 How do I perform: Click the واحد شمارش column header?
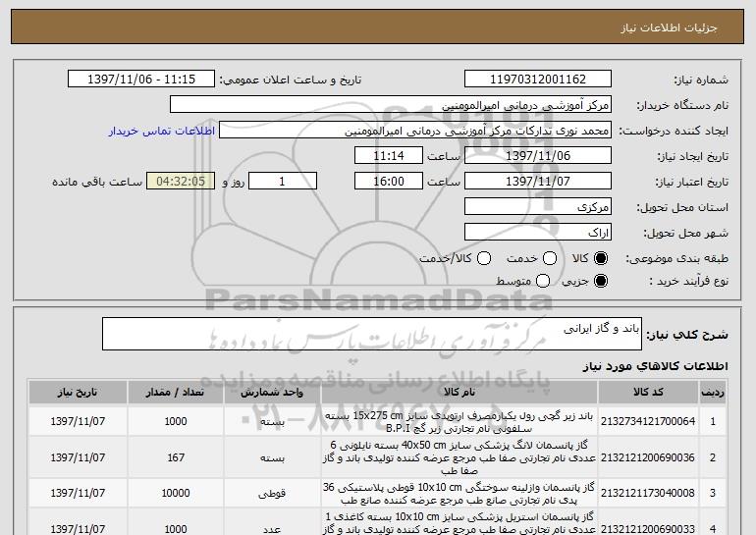[272, 393]
